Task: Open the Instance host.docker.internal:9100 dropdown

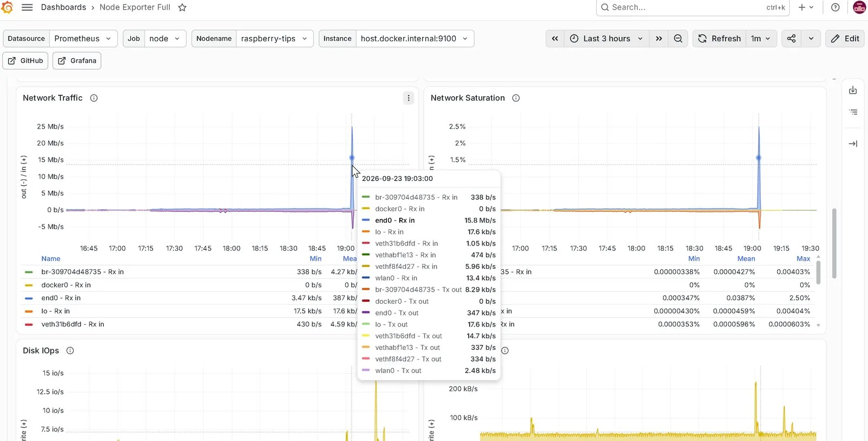Action: pyautogui.click(x=415, y=39)
